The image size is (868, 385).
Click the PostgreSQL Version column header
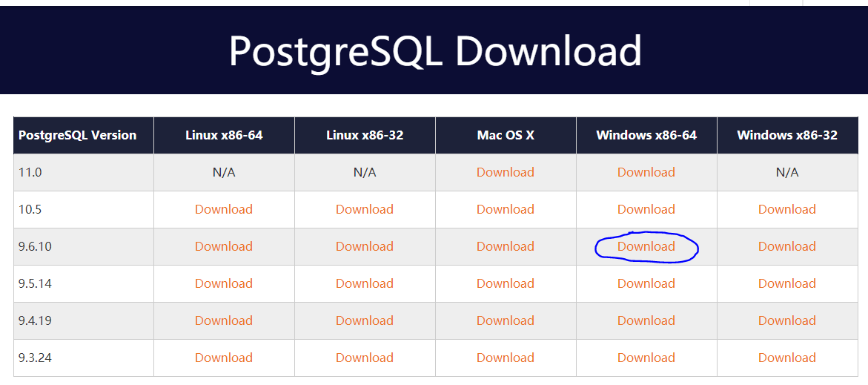(84, 135)
